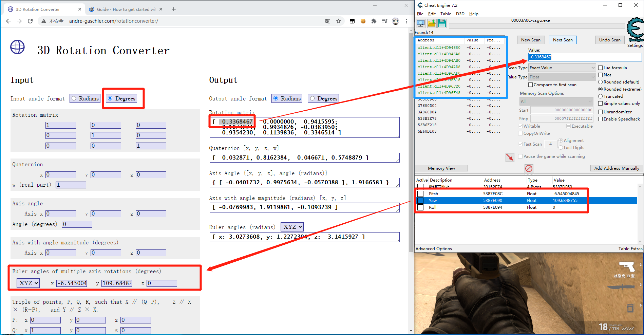Viewport: 644px width, 335px height.
Task: Click the red arrow to add scan result
Action: [510, 157]
